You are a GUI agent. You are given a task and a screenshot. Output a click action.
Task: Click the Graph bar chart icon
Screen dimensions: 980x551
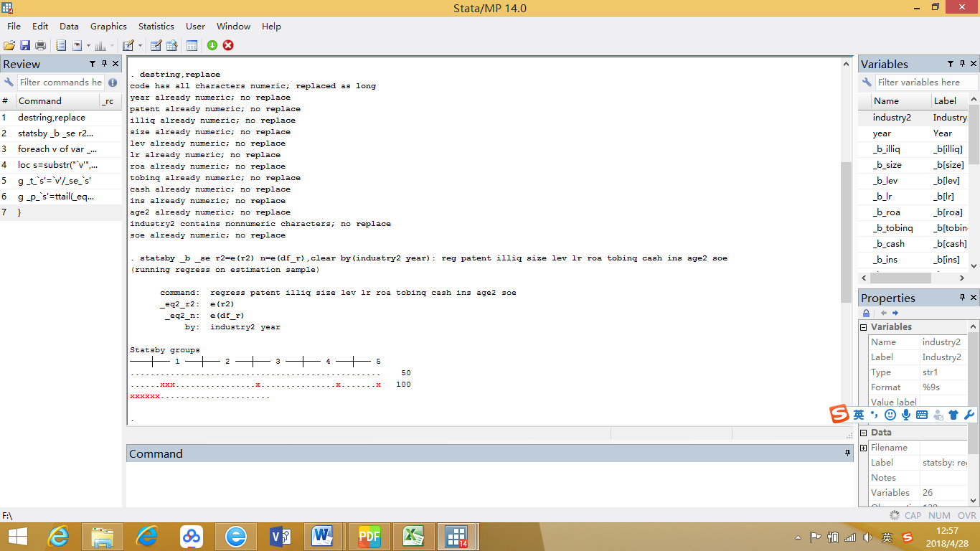(100, 45)
